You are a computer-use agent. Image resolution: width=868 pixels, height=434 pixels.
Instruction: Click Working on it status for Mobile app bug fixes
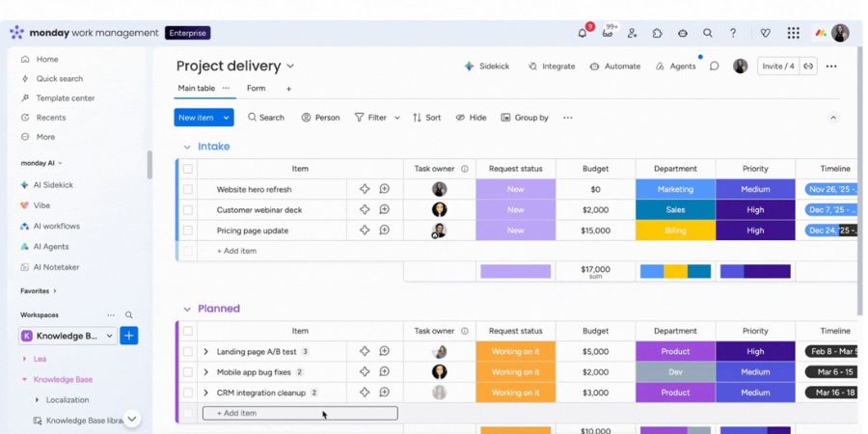pyautogui.click(x=515, y=372)
